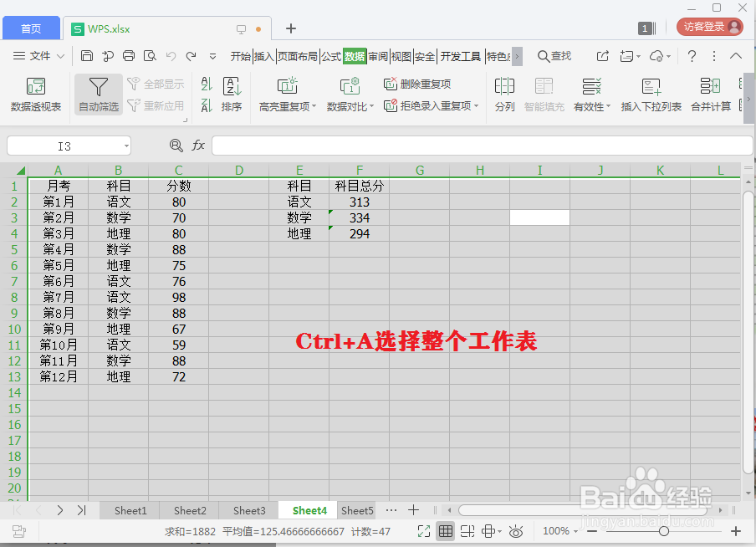Toggle the 自动筛选 auto filter
756x547 pixels.
(99, 95)
